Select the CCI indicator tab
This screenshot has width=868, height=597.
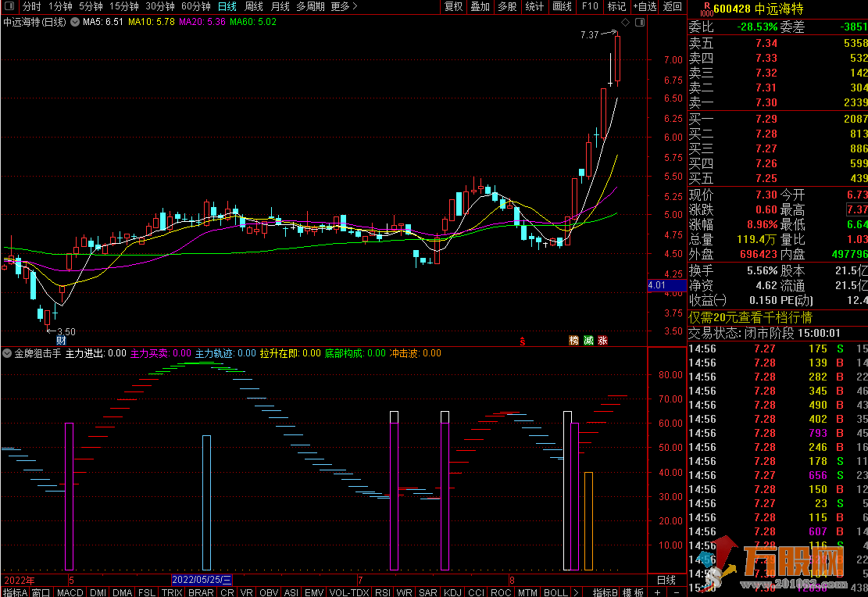click(x=476, y=592)
